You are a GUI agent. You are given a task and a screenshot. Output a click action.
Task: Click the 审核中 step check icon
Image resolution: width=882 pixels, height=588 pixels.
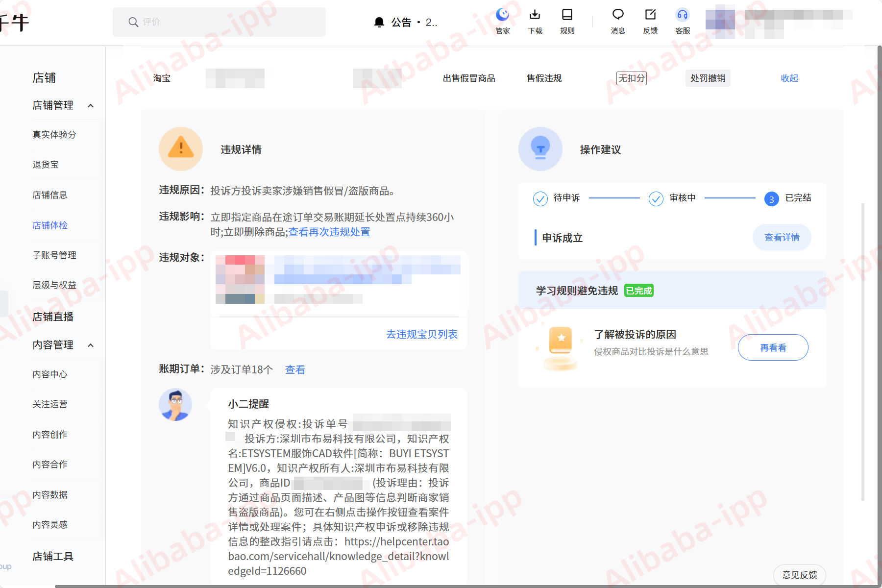point(656,198)
